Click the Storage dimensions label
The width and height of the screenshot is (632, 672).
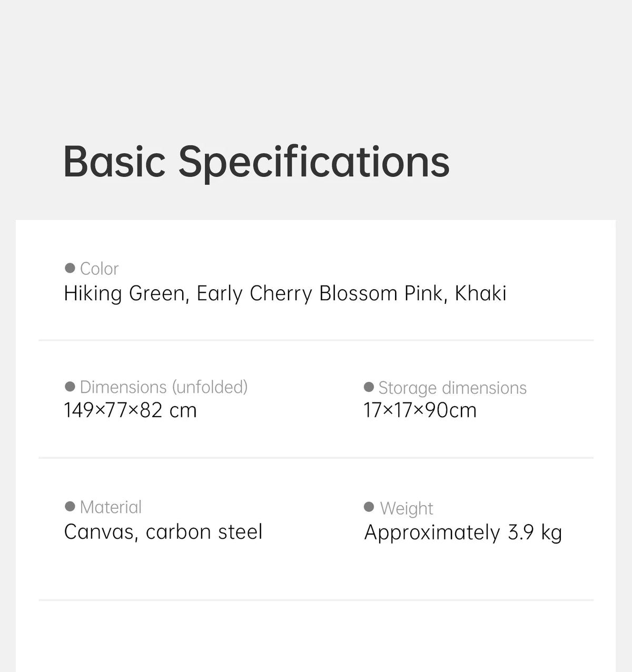(x=452, y=388)
